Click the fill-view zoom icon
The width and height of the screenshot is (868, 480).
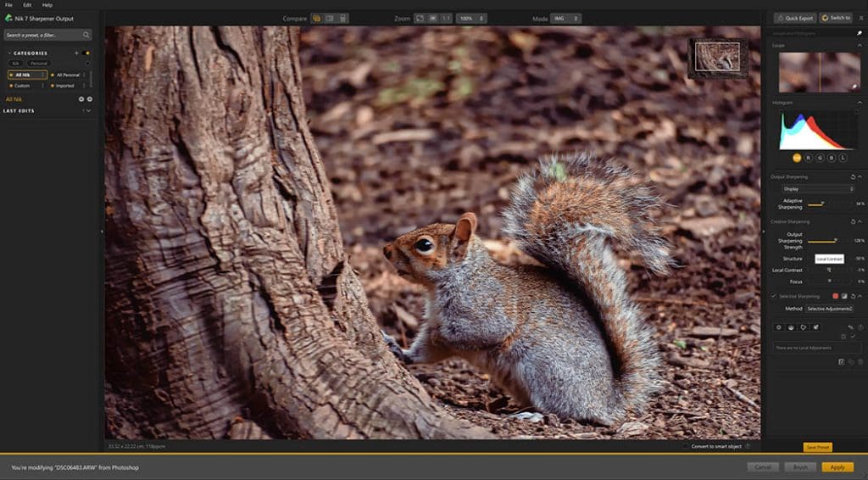point(433,19)
